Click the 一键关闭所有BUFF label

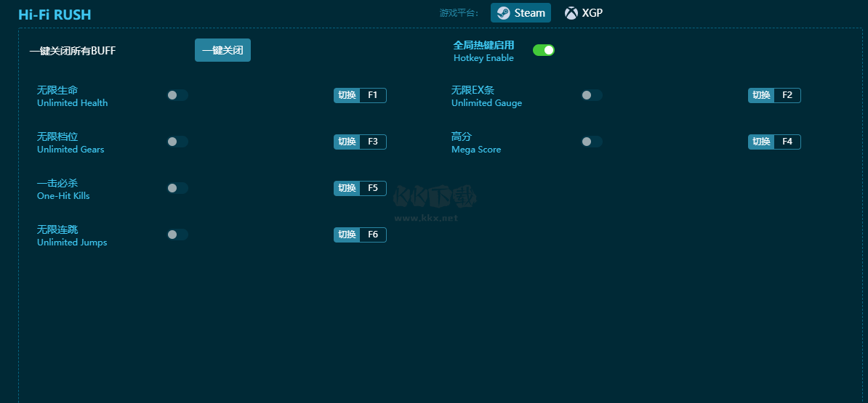(x=73, y=51)
